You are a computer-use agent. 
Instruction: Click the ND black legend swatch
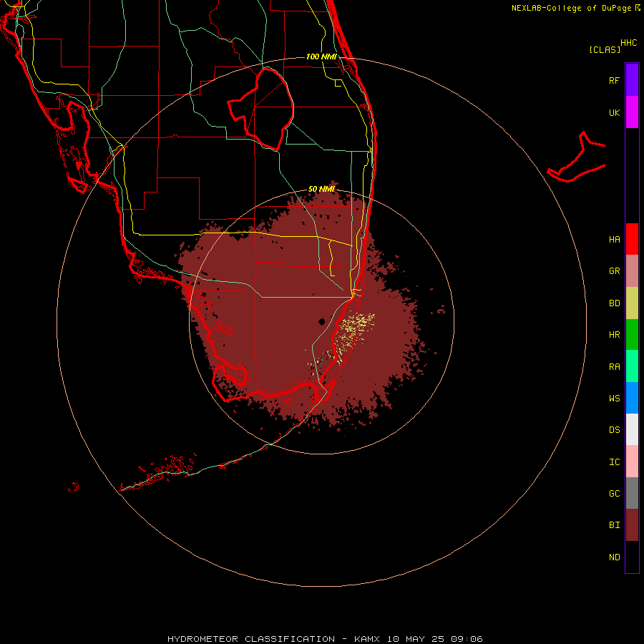tap(632, 557)
